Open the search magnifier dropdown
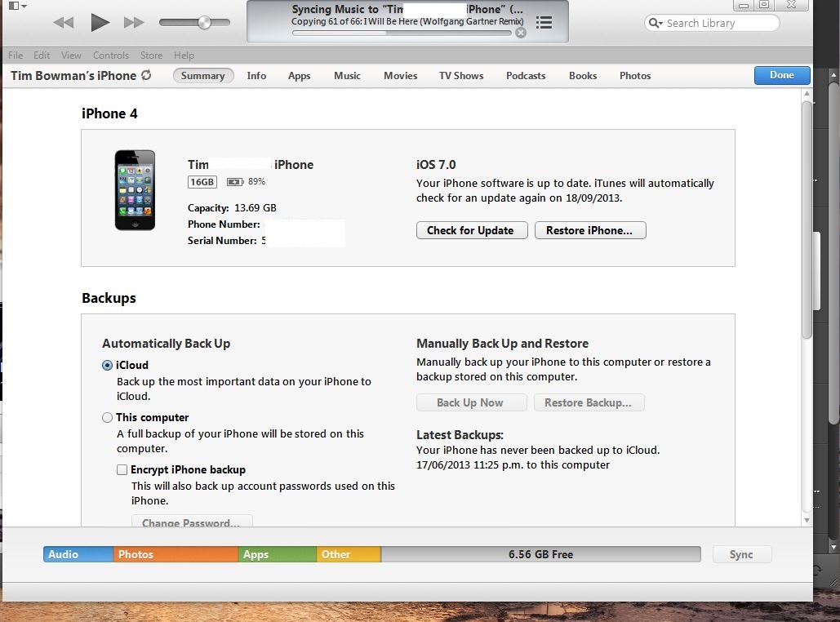This screenshot has height=622, width=840. coord(656,23)
